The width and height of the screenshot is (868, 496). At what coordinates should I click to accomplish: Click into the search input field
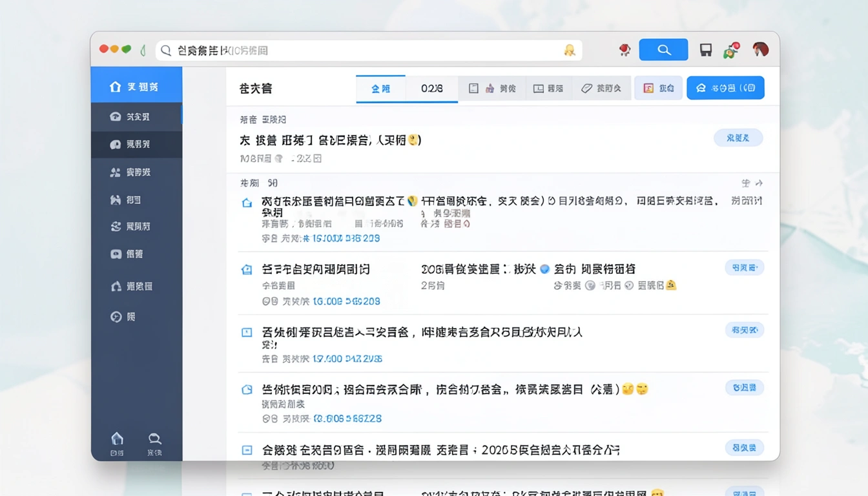pos(362,50)
